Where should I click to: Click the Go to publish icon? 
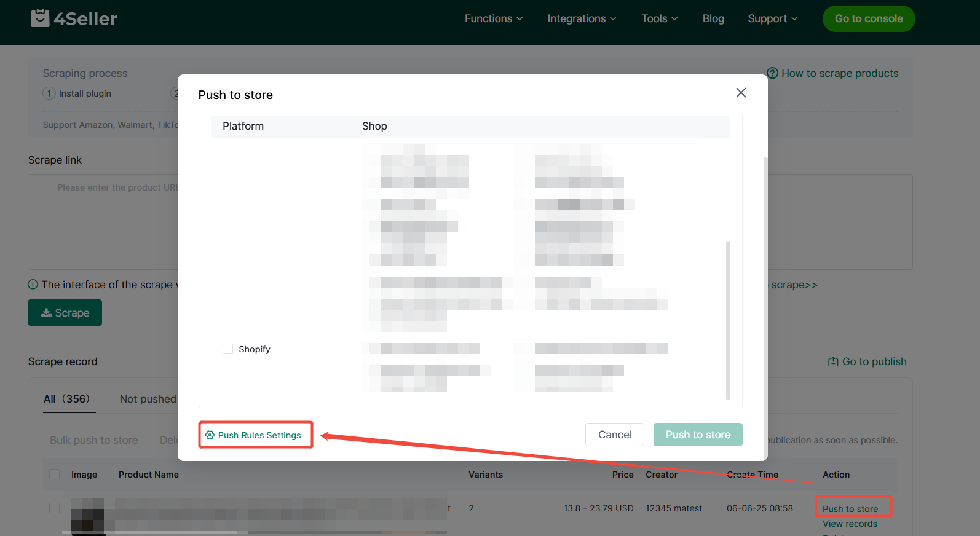tap(833, 362)
